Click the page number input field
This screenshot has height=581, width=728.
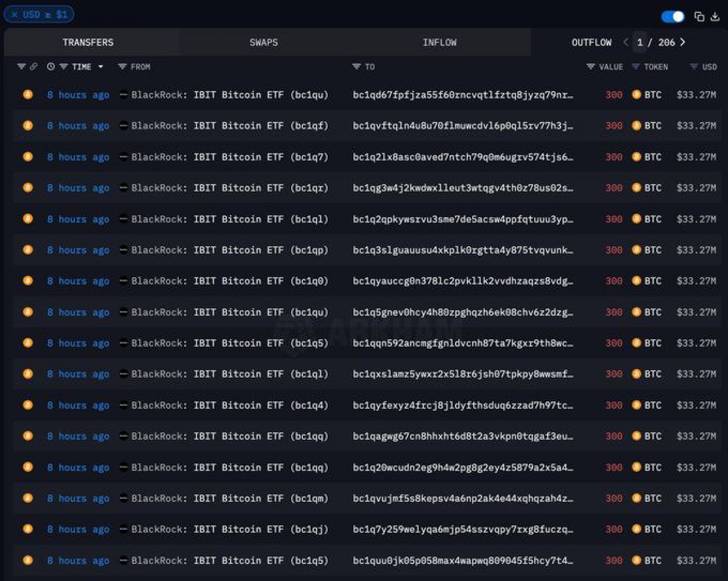pyautogui.click(x=640, y=42)
